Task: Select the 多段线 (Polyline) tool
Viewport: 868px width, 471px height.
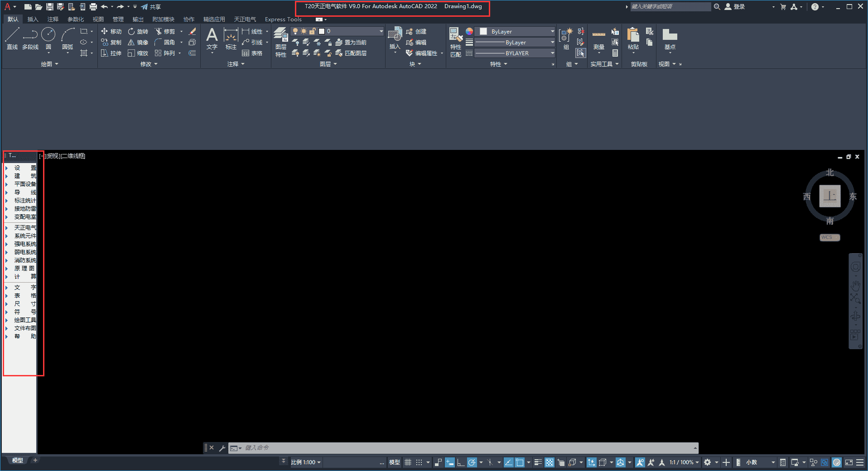Action: [x=30, y=39]
